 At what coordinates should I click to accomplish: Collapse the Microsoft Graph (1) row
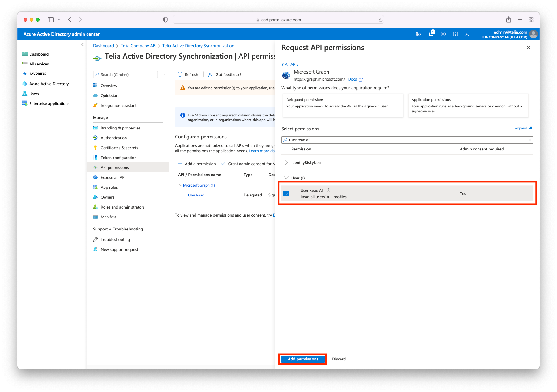click(181, 185)
